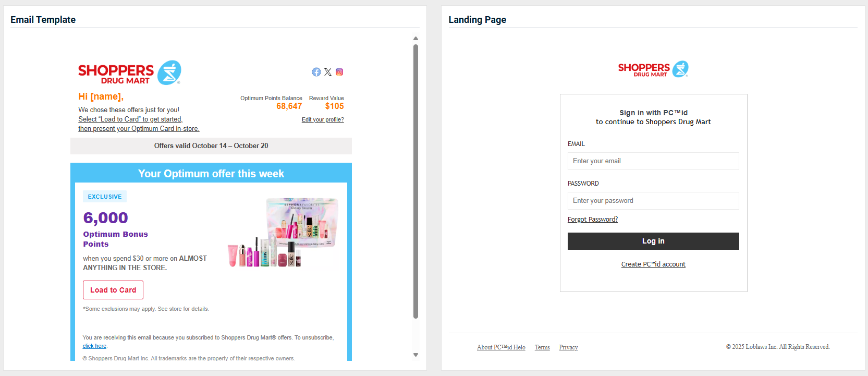Click the 'Hi [name],' greeting text
The image size is (868, 376).
[x=101, y=96]
